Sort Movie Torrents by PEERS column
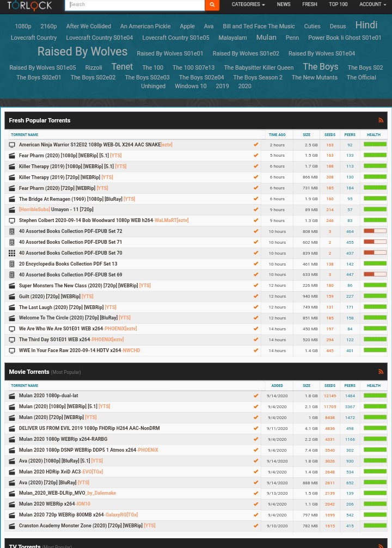Screen dimensions: 392x548 (x=350, y=385)
